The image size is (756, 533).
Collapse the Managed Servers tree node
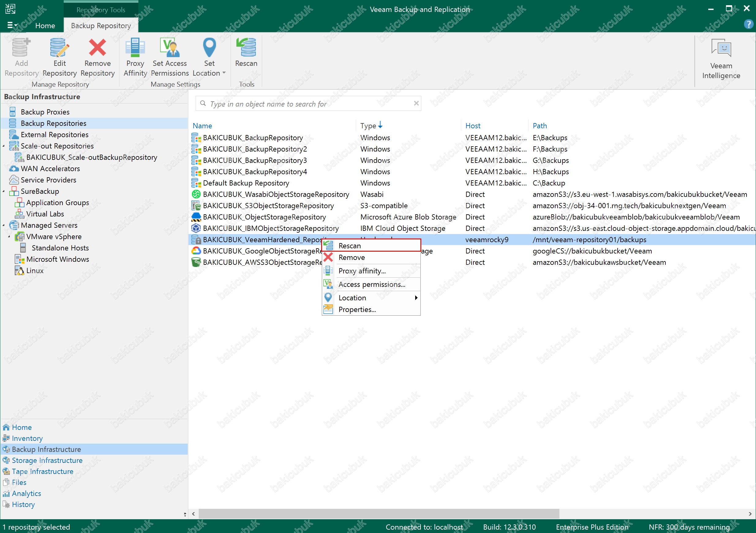coord(4,226)
